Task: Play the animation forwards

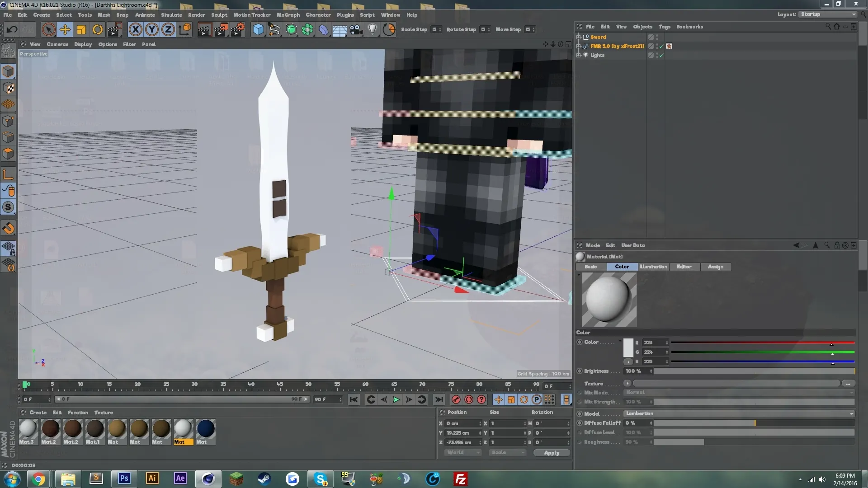Action: [396, 399]
